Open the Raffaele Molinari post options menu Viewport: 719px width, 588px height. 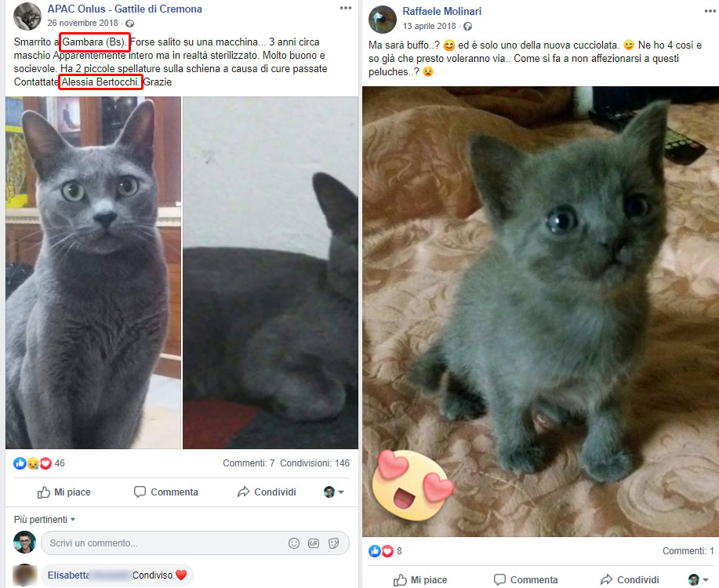[710, 11]
